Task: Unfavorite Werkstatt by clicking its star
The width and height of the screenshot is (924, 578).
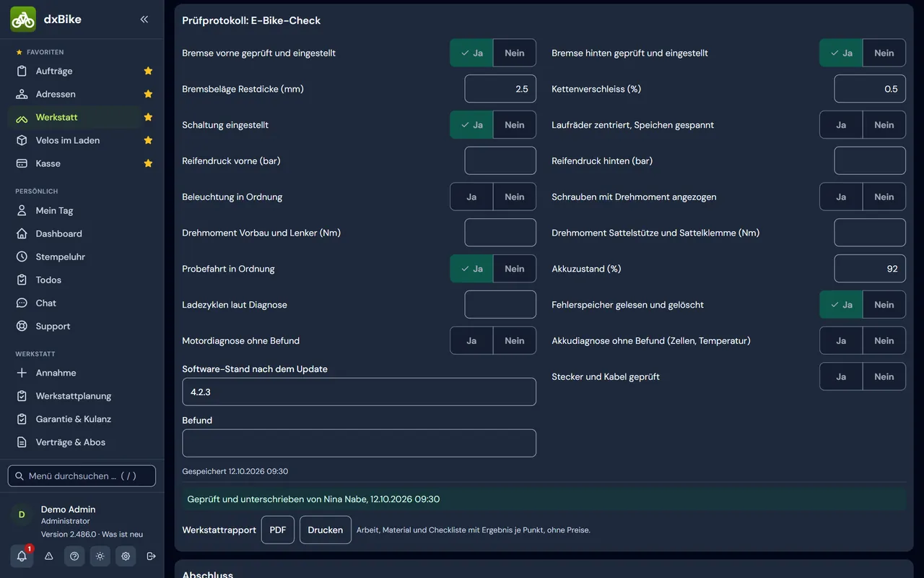Action: (x=148, y=117)
